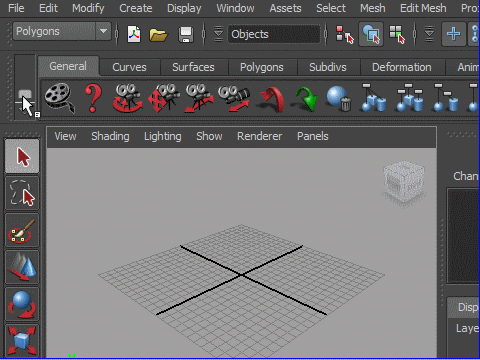Image resolution: width=480 pixels, height=360 pixels.
Task: Open the viewport View menu
Action: coord(65,136)
